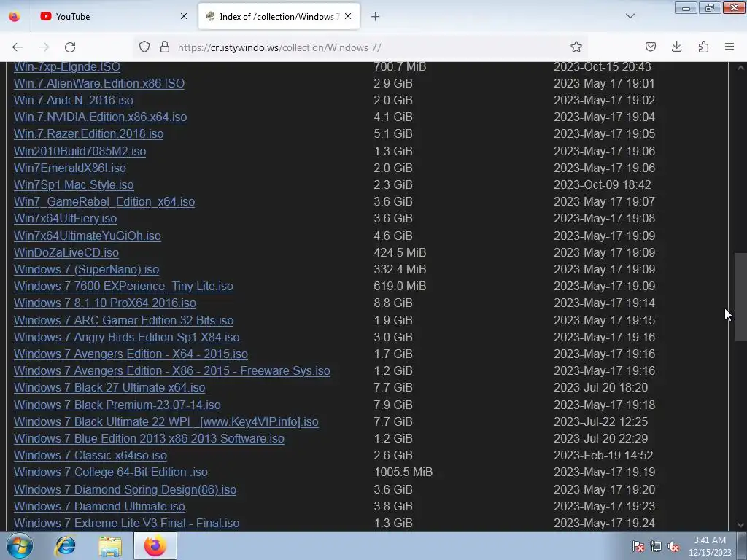747x560 pixels.
Task: Download Win7x64UltimateYuGiOh.iso
Action: (88, 236)
